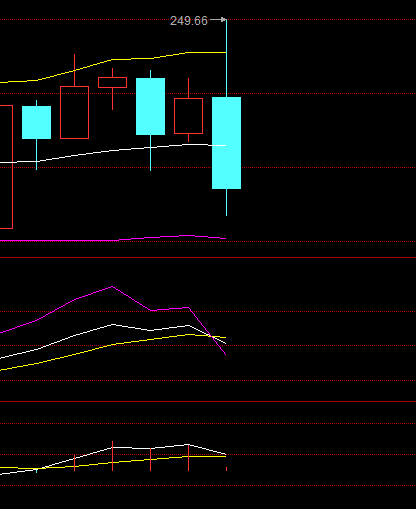Select the first small cyan candlestick

pyautogui.click(x=36, y=122)
